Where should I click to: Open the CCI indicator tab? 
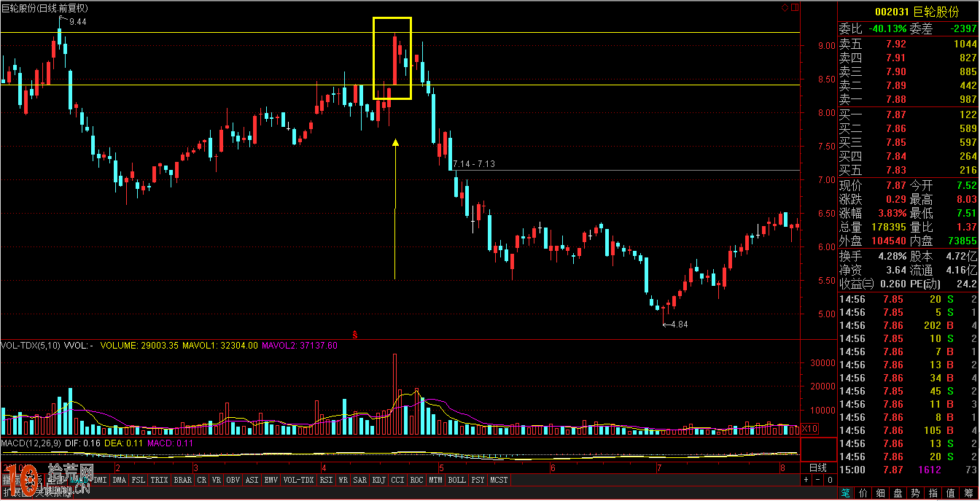(398, 480)
